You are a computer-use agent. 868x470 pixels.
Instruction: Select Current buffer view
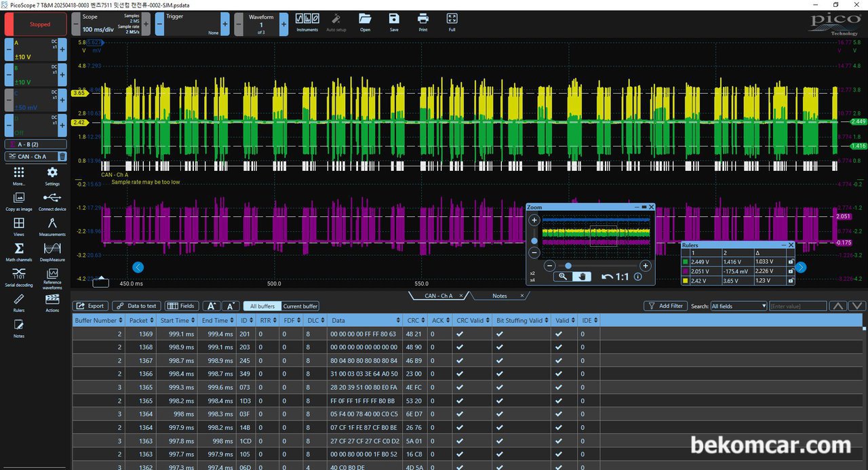point(300,306)
